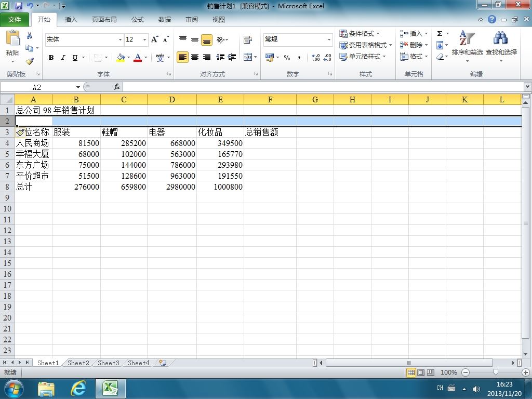532x399 pixels.
Task: Increase decimal places
Action: (x=315, y=57)
